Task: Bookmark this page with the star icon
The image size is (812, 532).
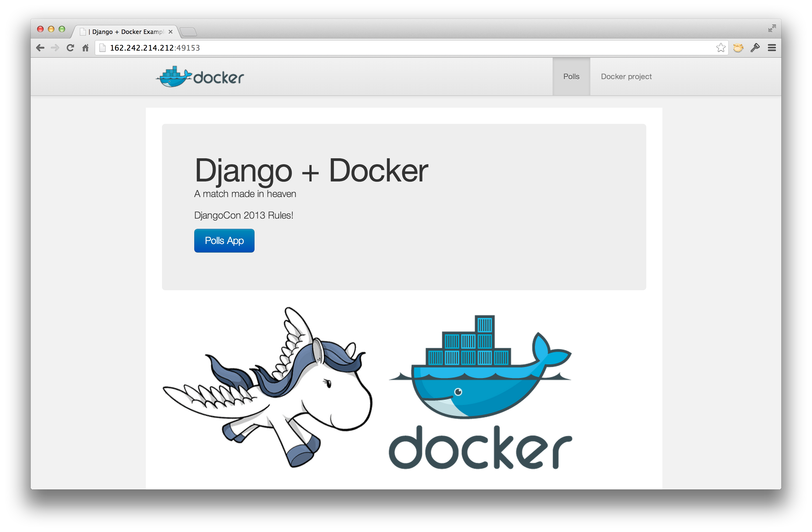Action: click(721, 48)
